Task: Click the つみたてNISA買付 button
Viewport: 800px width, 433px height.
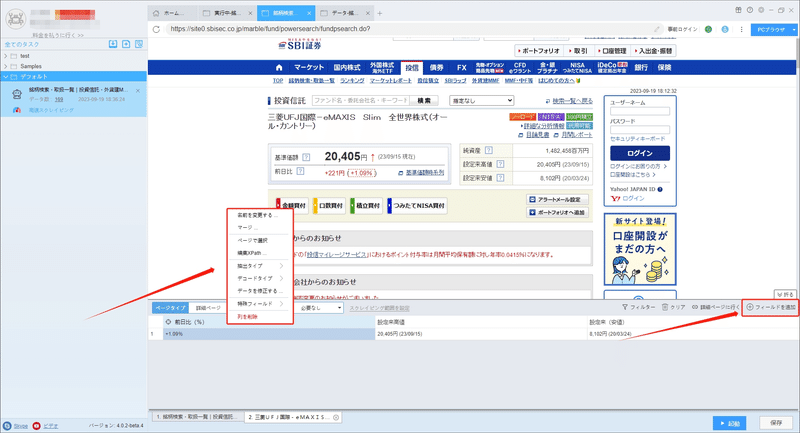Action: 417,206
